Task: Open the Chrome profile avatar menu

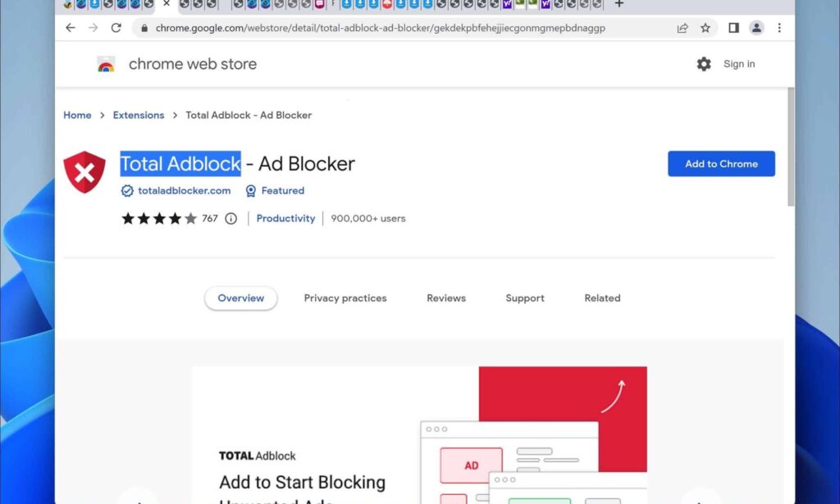Action: click(x=756, y=28)
